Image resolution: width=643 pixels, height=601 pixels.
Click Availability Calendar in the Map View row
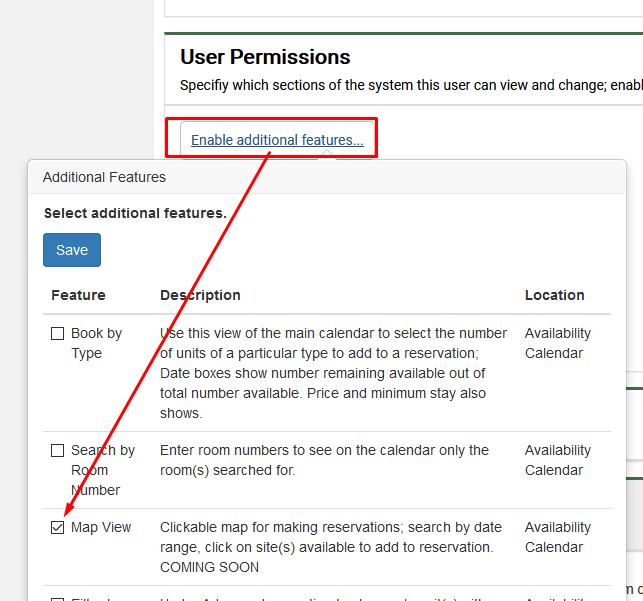click(x=557, y=537)
